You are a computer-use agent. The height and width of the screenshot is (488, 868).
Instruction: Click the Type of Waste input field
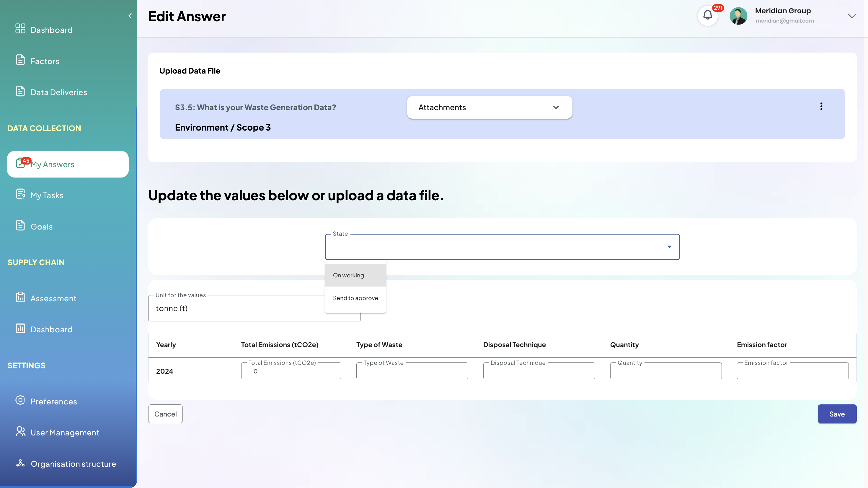[412, 371]
